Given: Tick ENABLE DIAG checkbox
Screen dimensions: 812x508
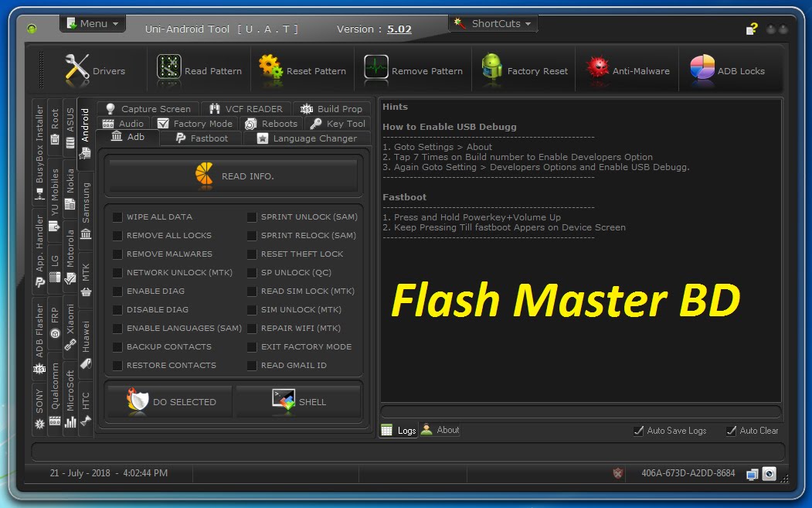Looking at the screenshot, I should [x=117, y=291].
